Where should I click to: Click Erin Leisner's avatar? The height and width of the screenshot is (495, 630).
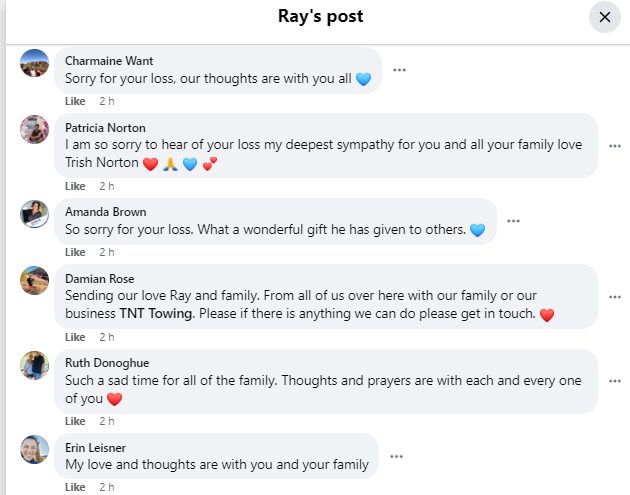[x=35, y=449]
